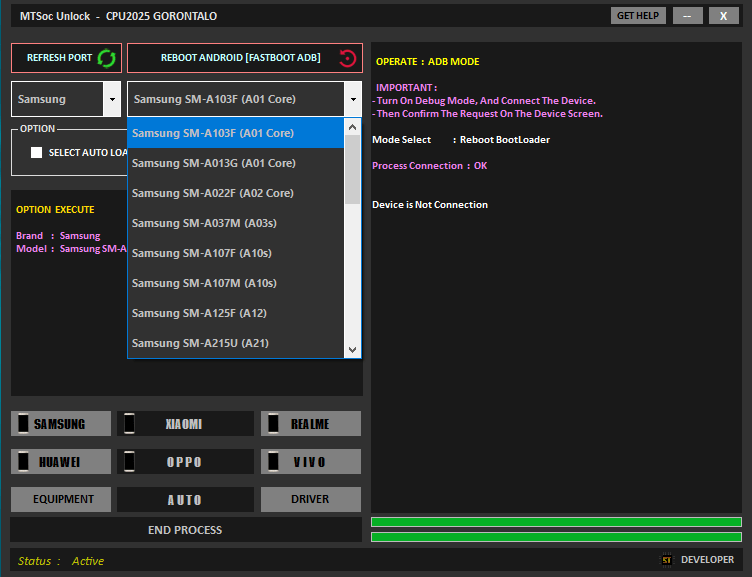
Task: Click the phone icon on OPPO button
Action: (x=129, y=461)
